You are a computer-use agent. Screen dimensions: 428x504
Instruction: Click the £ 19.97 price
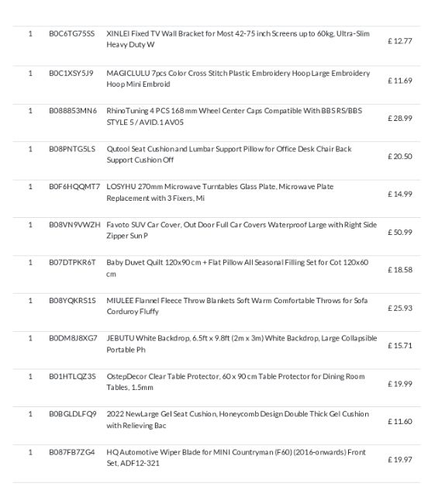pyautogui.click(x=400, y=460)
